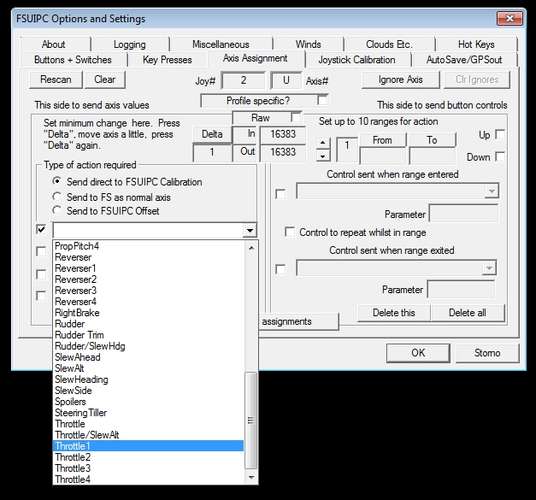Click the Delete all button

(467, 313)
